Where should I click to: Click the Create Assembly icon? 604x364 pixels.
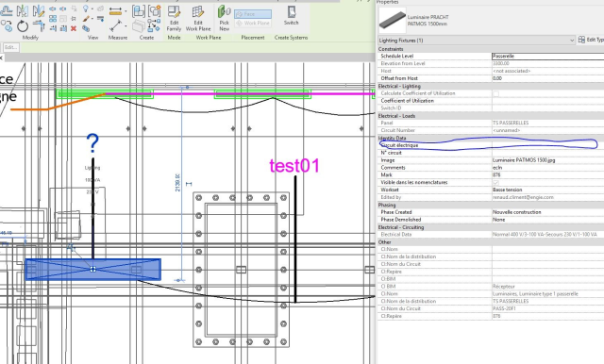point(139,11)
